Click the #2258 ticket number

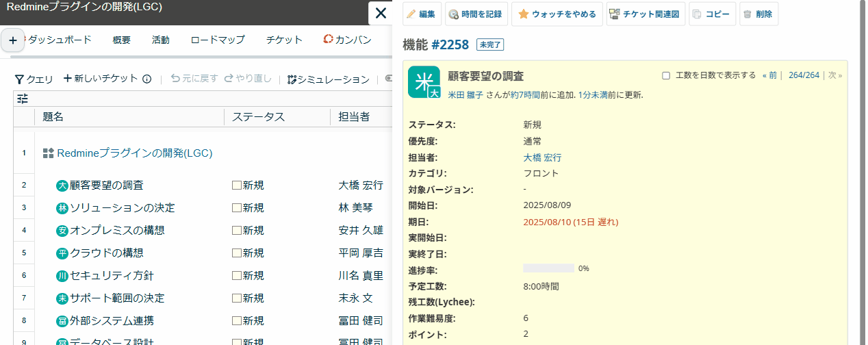click(x=450, y=45)
